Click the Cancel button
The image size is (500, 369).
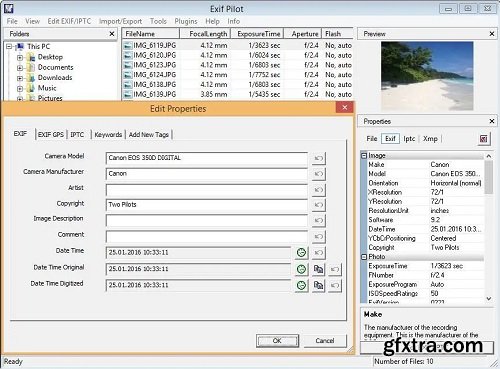pyautogui.click(x=325, y=341)
